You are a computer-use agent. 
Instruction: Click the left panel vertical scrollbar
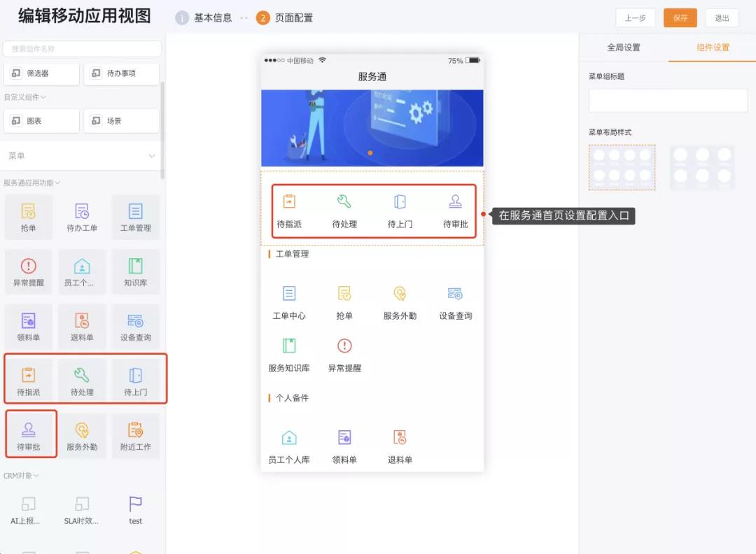pyautogui.click(x=162, y=130)
